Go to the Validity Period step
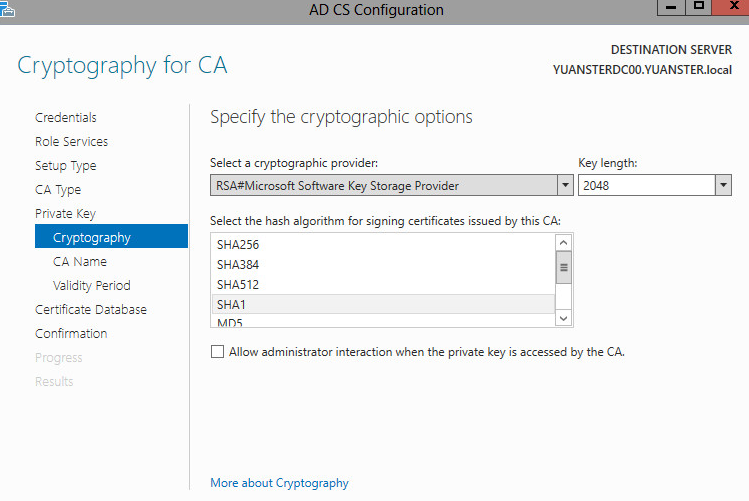 (x=92, y=286)
